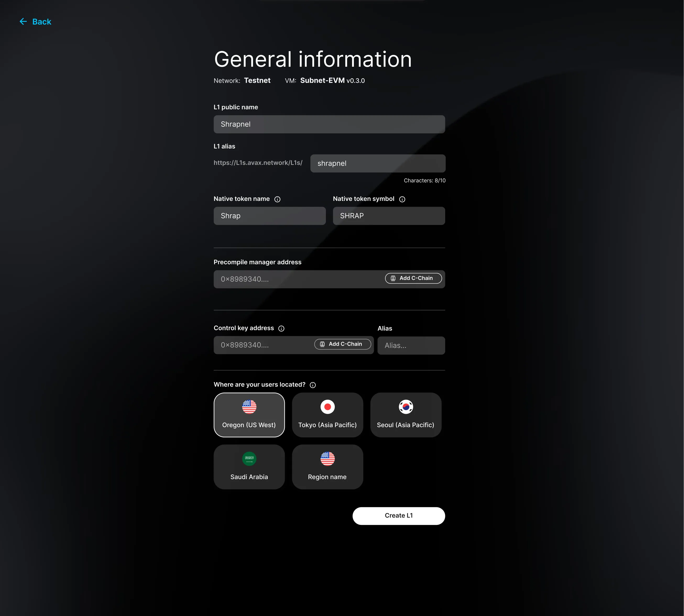Image resolution: width=684 pixels, height=616 pixels.
Task: Add C-Chain to Control key address
Action: click(343, 344)
